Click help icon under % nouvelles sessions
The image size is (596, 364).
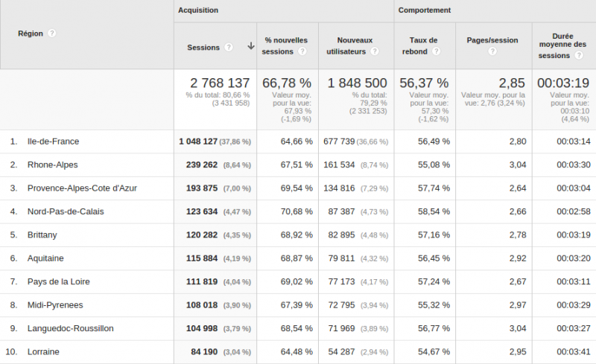(302, 52)
